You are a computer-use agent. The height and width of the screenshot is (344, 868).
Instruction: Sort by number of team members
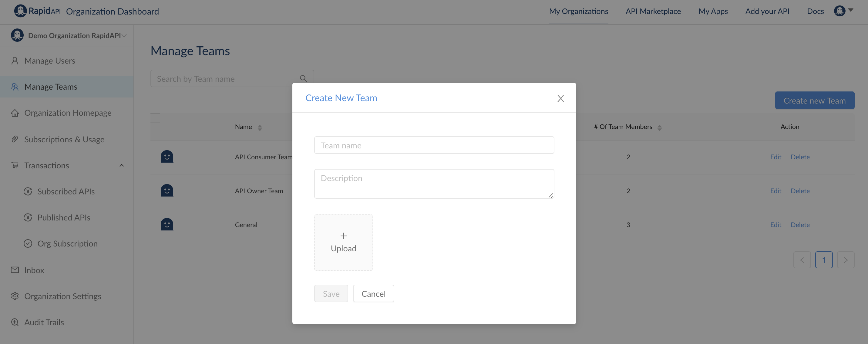[659, 127]
